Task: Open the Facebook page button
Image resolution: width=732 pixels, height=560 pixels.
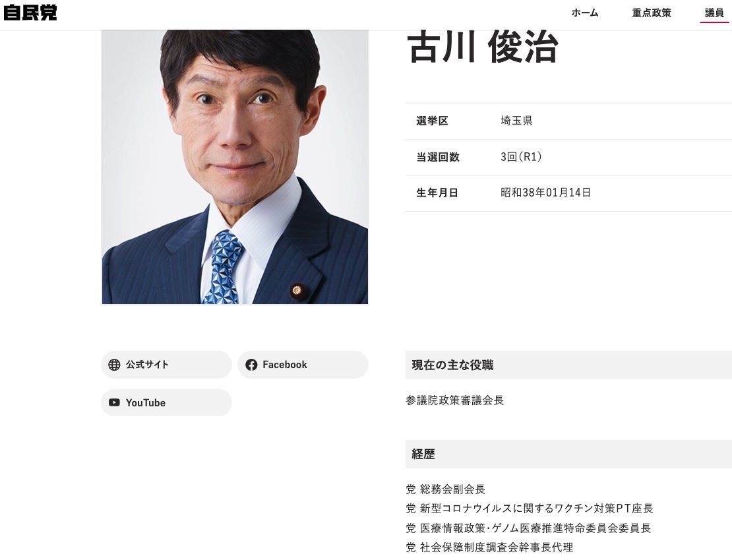Action: point(303,365)
